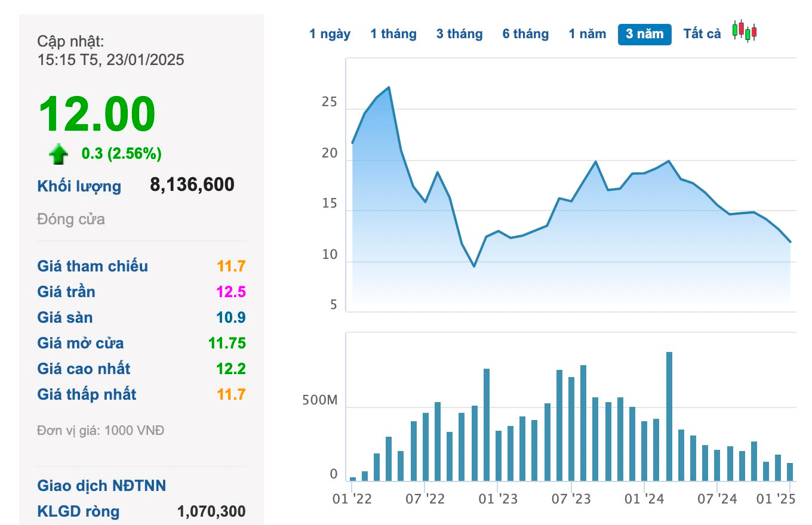
Task: Click the green up-arrow price change icon
Action: 58,155
